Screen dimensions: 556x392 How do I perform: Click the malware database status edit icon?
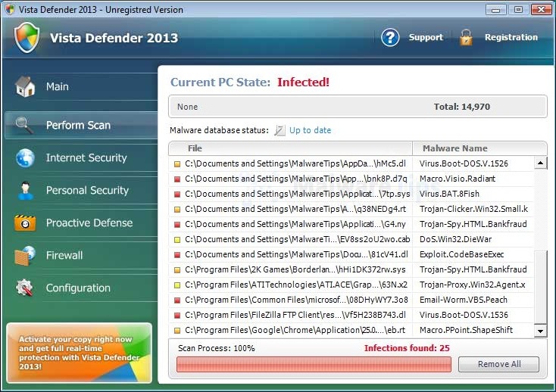click(x=280, y=130)
